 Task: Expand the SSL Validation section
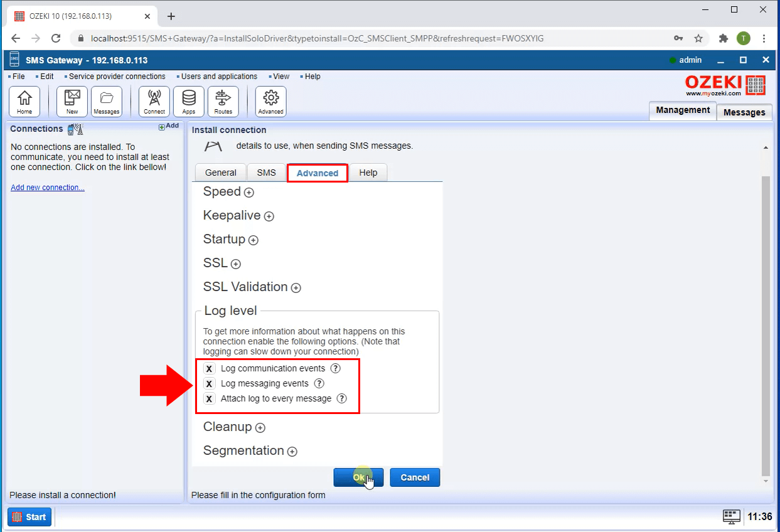click(296, 287)
